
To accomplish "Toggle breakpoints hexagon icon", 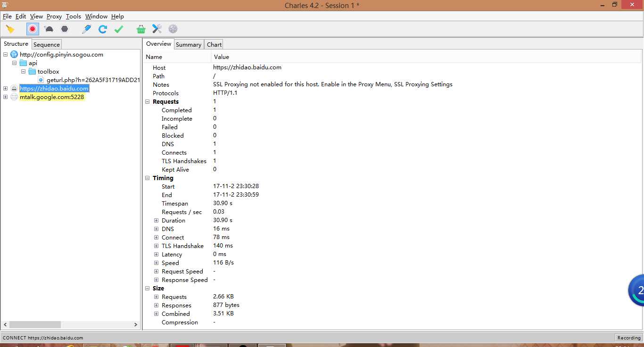I will 65,29.
